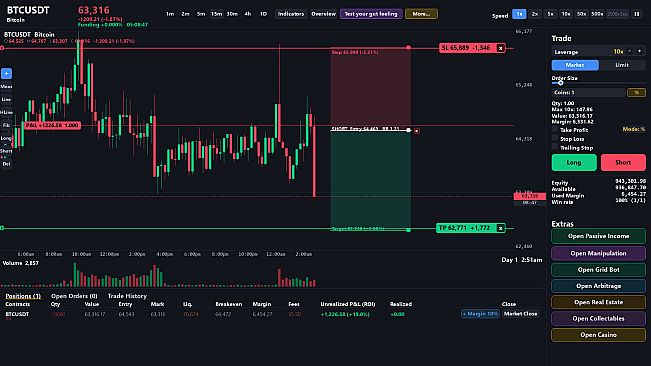This screenshot has width=651, height=366.
Task: Remove the SL 65,889 stop loss line
Action: (x=501, y=48)
